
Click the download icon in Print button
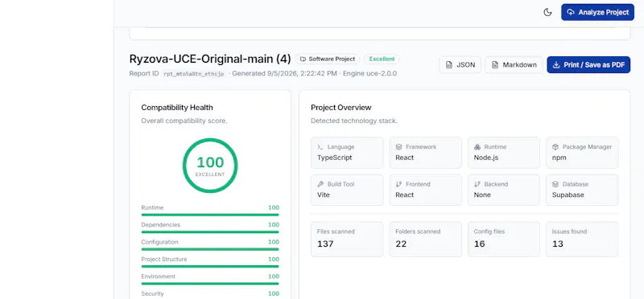(556, 65)
